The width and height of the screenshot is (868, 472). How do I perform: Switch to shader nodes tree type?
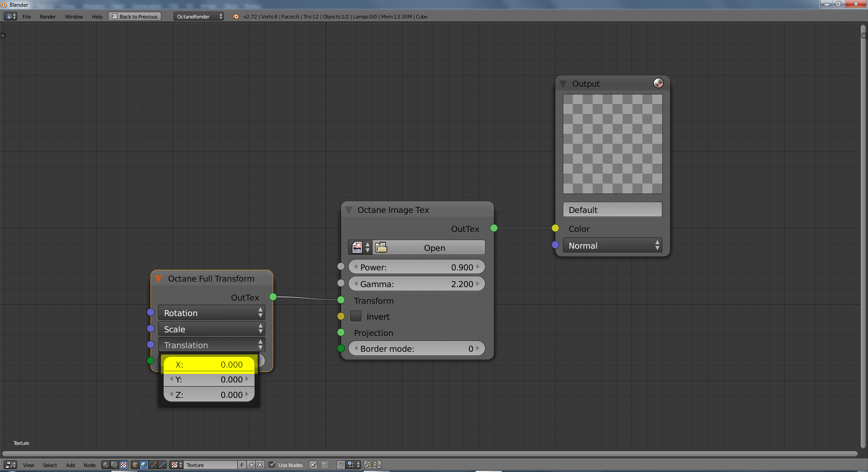[106, 465]
